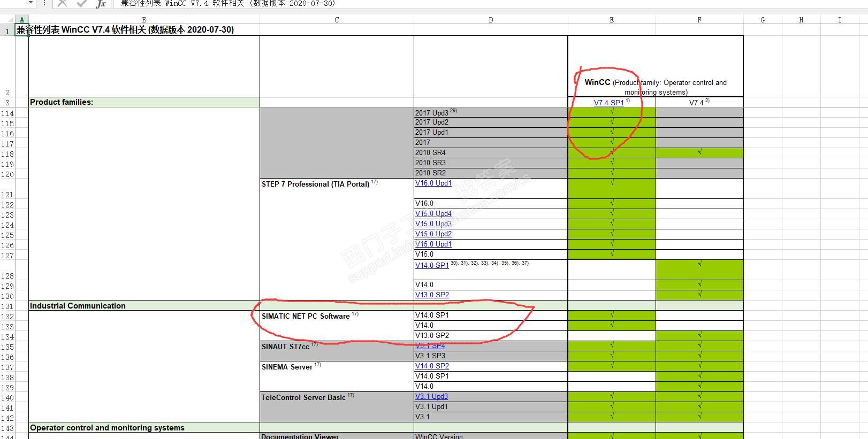Select the 'V7.4' header cell in column F
Image resolution: width=868 pixels, height=439 pixels.
[x=699, y=102]
